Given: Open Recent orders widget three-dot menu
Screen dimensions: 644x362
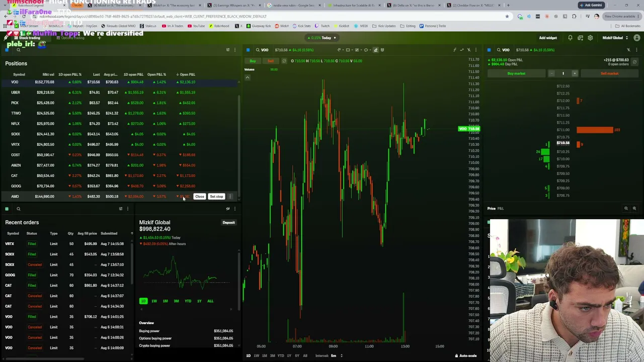Looking at the screenshot, I should click(x=127, y=209).
